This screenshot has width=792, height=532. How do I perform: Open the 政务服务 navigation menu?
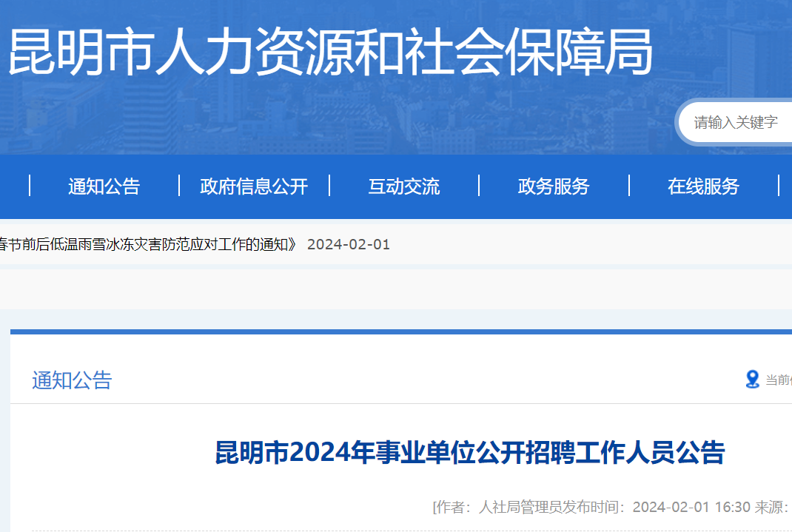pos(554,186)
